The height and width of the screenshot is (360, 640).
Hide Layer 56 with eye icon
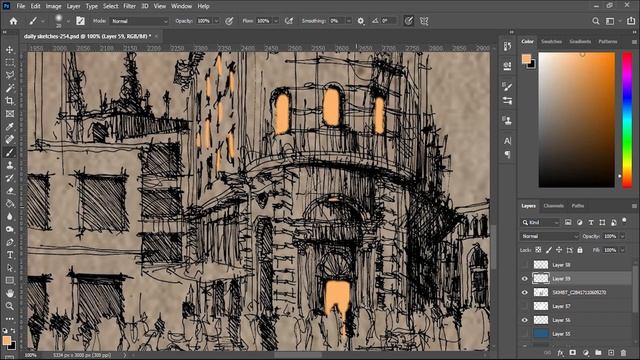point(525,320)
